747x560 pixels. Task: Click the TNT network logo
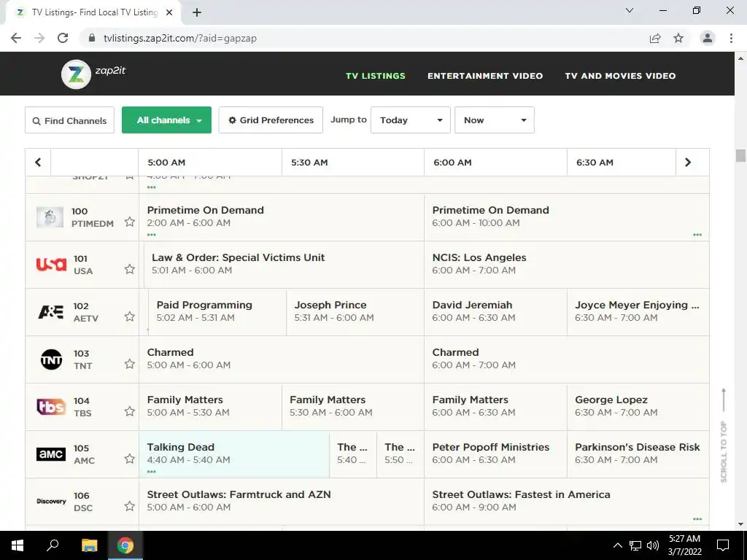point(51,359)
